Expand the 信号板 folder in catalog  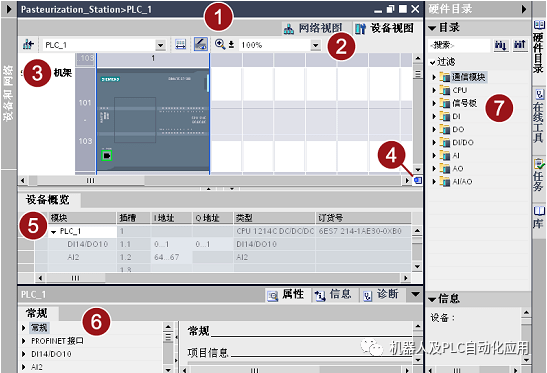pyautogui.click(x=434, y=103)
